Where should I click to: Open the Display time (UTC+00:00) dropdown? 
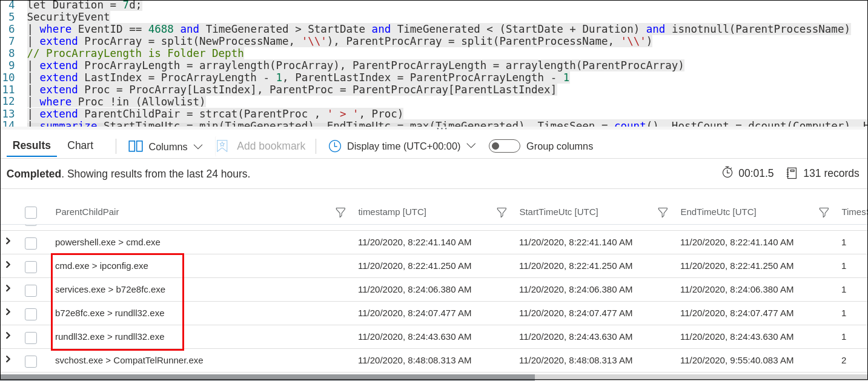471,147
